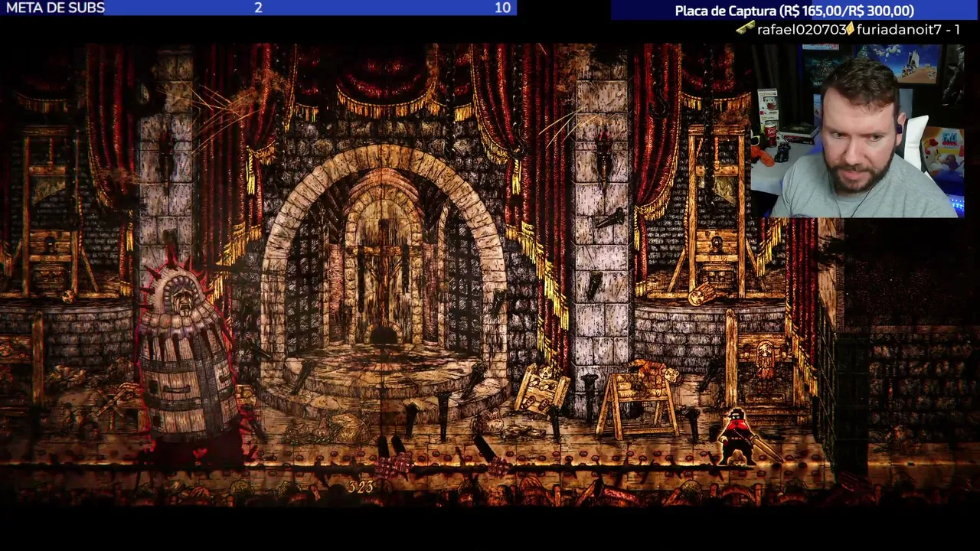
Task: Select the "META DE SUBS" label
Action: point(55,8)
